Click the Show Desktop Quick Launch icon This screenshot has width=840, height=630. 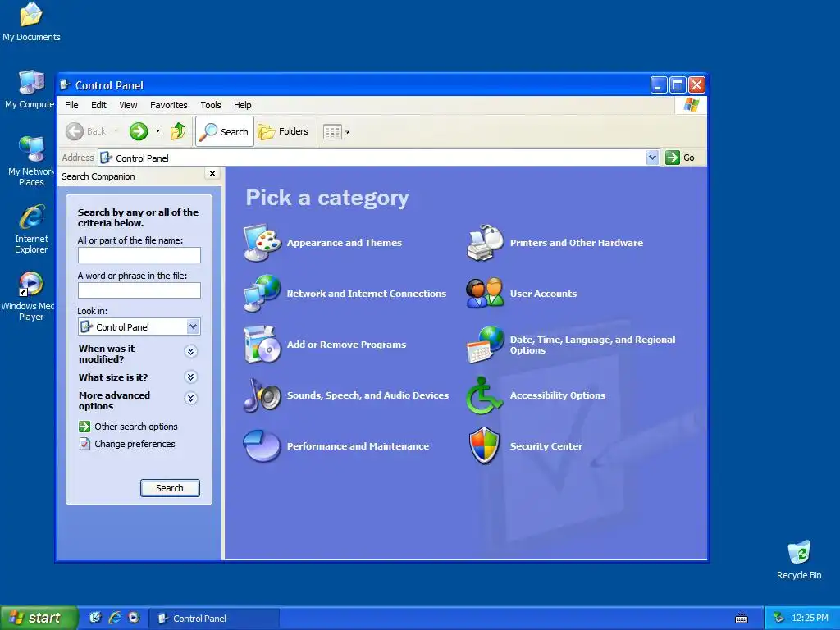(x=95, y=618)
